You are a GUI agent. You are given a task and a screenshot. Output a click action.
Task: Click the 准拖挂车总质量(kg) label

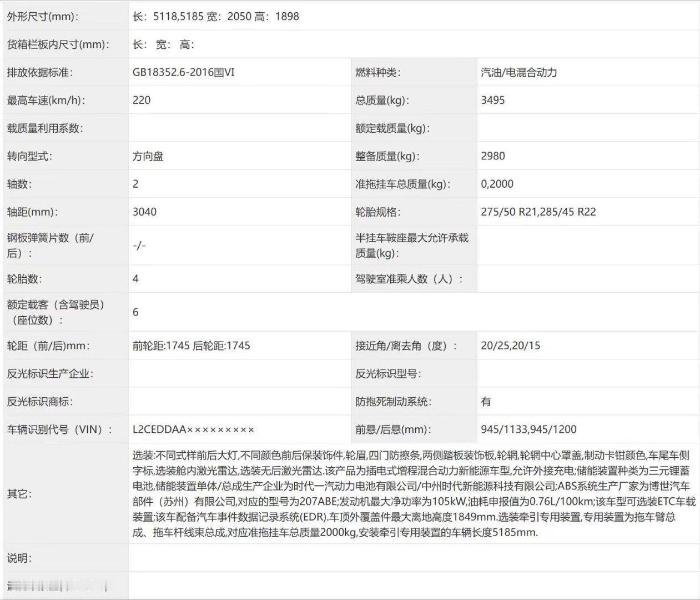403,184
